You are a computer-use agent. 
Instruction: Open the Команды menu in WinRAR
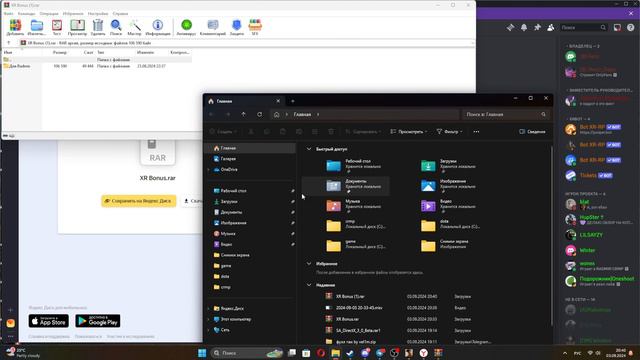point(26,13)
